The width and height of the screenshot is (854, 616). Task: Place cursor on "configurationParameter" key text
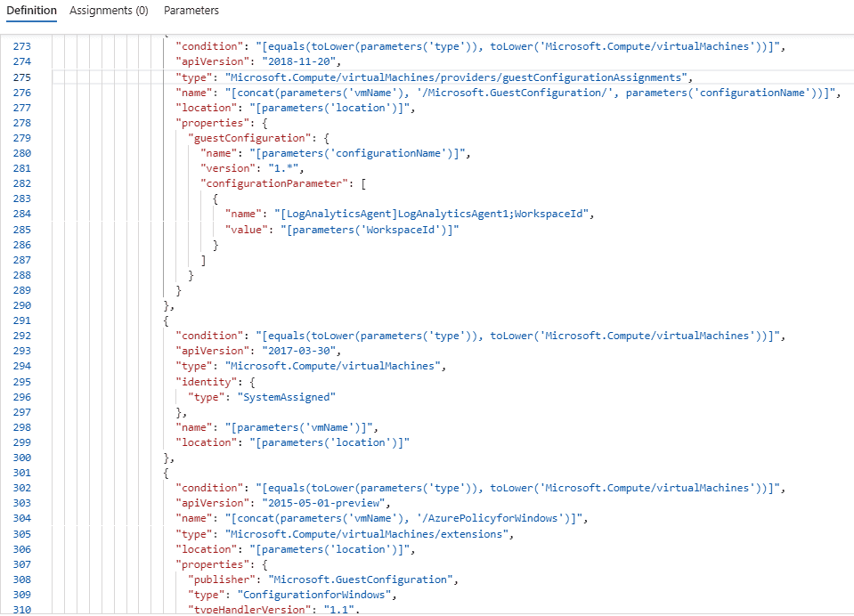coord(274,183)
